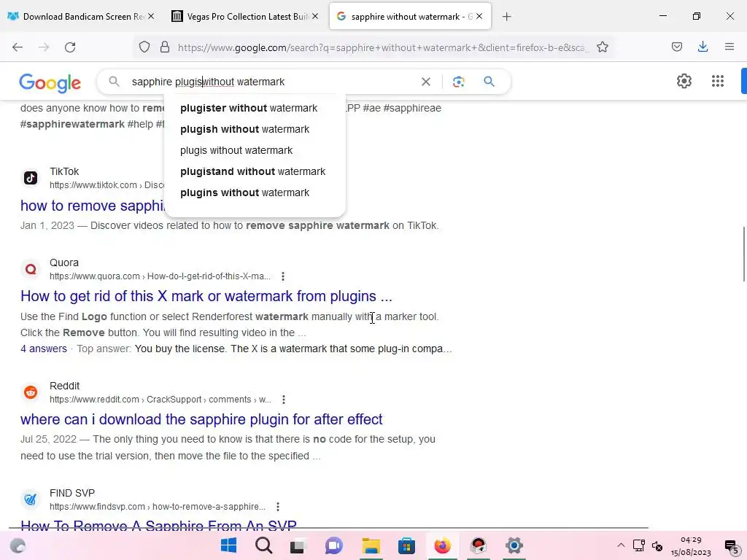Viewport: 747px width, 560px height.
Task: Click inside the Google search text field
Action: coord(274,82)
